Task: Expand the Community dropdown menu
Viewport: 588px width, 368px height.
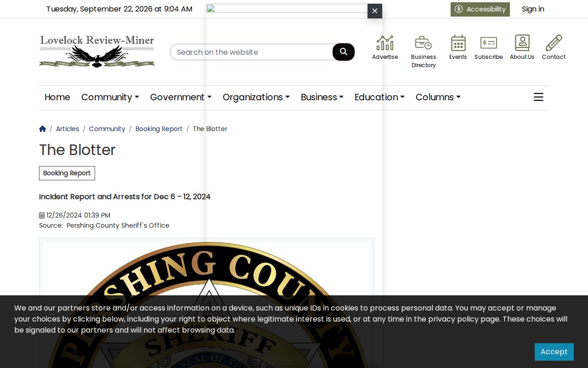Action: coord(110,97)
